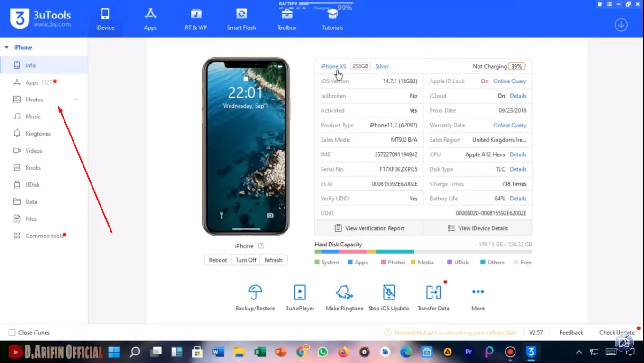Viewport: 644px width, 363px height.
Task: Click the downloads arrow icon top right
Action: pos(621,25)
